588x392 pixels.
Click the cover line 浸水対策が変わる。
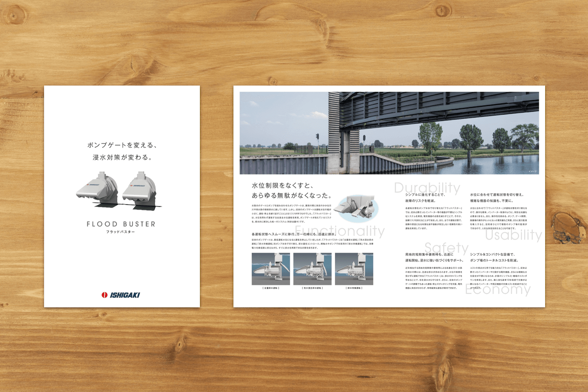122,157
